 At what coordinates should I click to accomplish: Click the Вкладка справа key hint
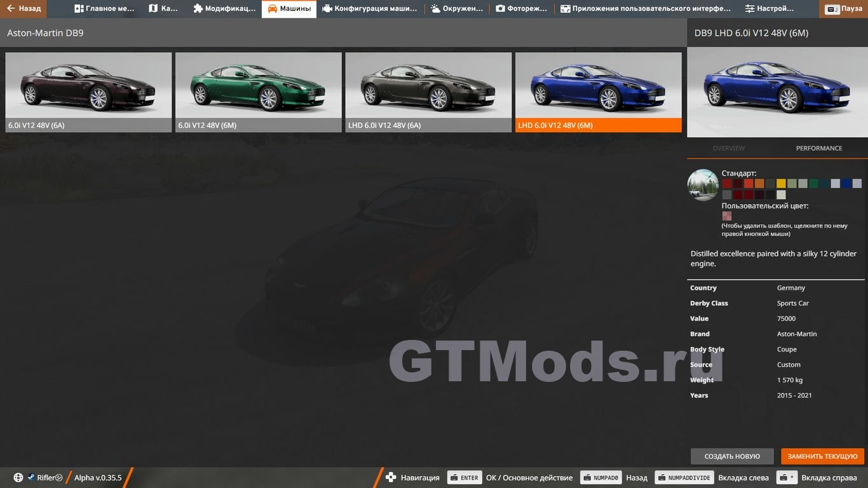(x=788, y=478)
